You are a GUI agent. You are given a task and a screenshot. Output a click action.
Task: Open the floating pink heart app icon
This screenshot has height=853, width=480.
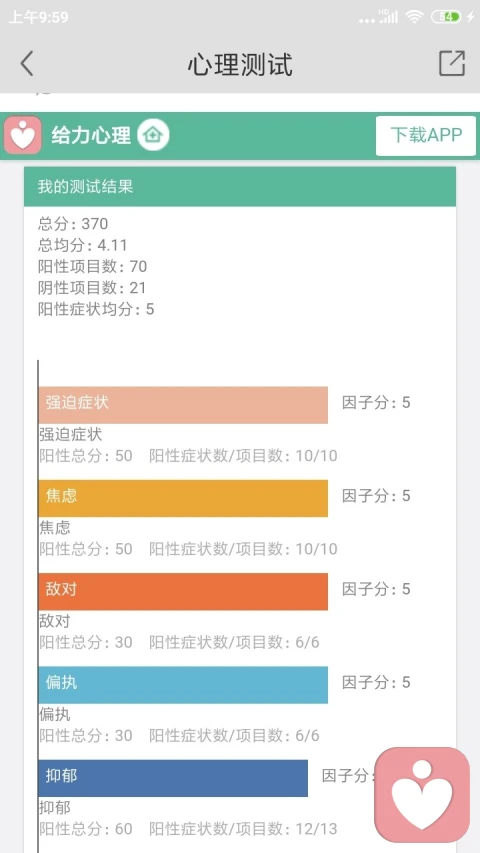pos(422,795)
